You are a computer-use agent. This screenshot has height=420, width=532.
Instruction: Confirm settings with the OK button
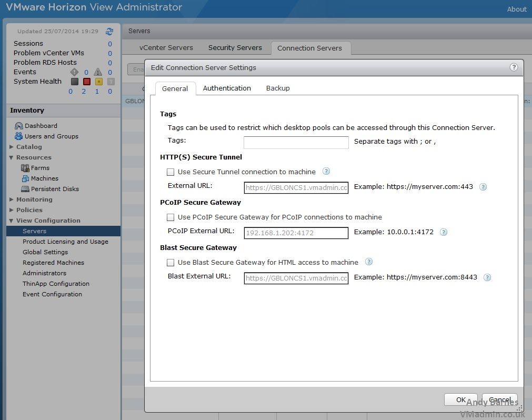461,399
